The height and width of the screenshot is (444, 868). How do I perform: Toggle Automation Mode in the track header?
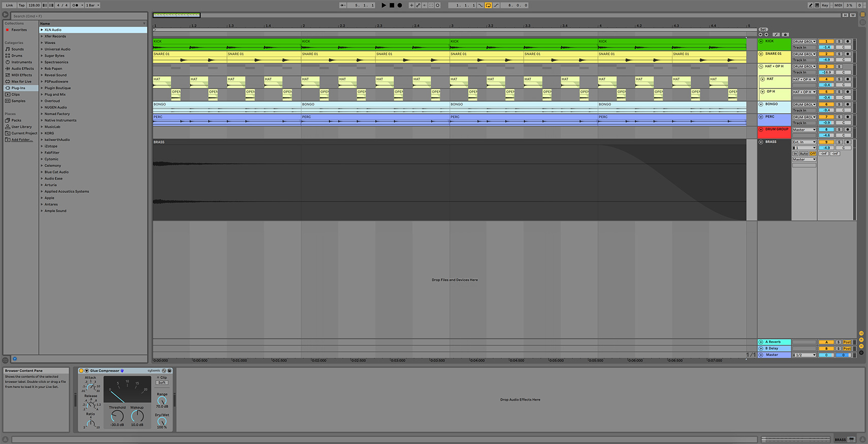click(x=776, y=35)
